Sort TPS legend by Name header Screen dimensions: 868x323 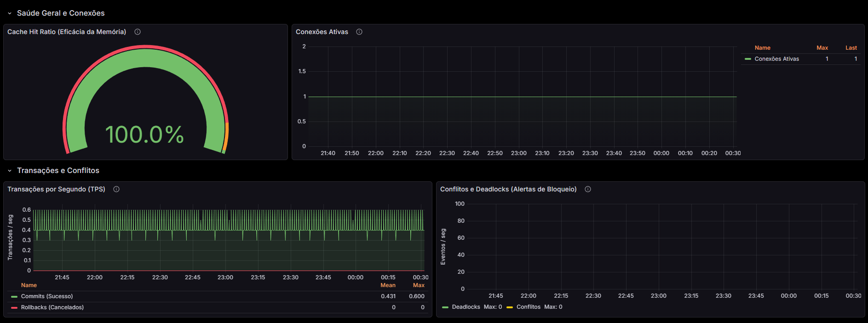coord(29,285)
